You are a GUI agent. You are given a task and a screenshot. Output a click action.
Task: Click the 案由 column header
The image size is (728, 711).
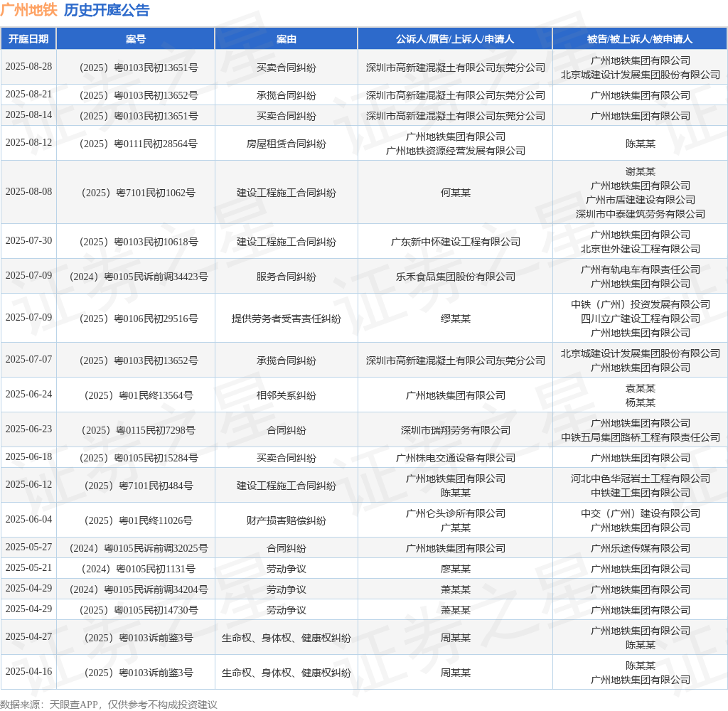(286, 39)
